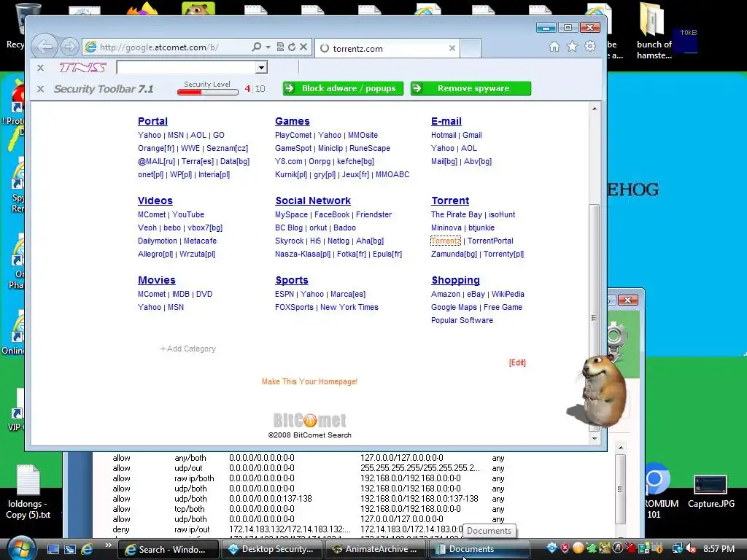Open the E-mail category heading
The image size is (747, 560).
pos(446,121)
